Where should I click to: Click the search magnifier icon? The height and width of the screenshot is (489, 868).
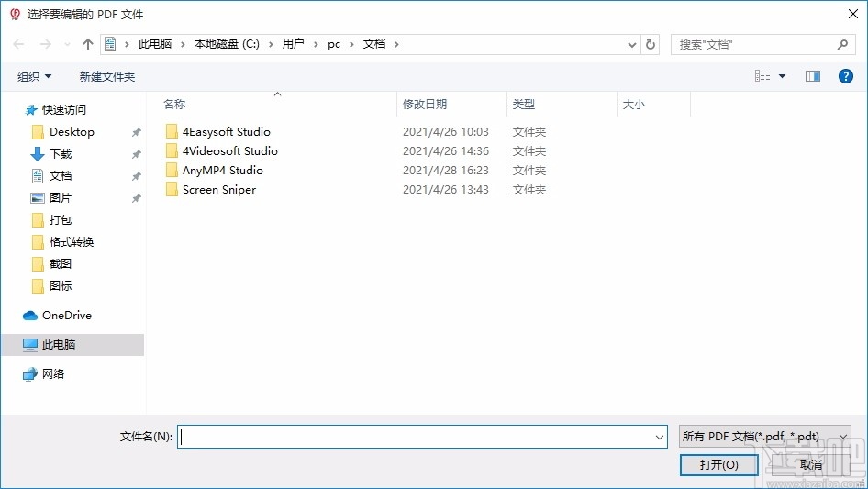point(842,44)
